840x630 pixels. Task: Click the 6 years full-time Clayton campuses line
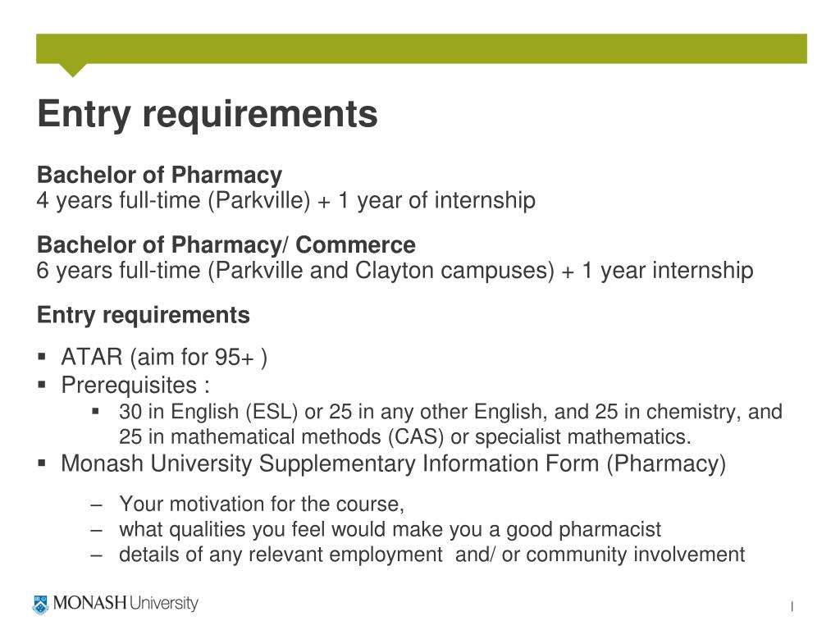pyautogui.click(x=395, y=271)
